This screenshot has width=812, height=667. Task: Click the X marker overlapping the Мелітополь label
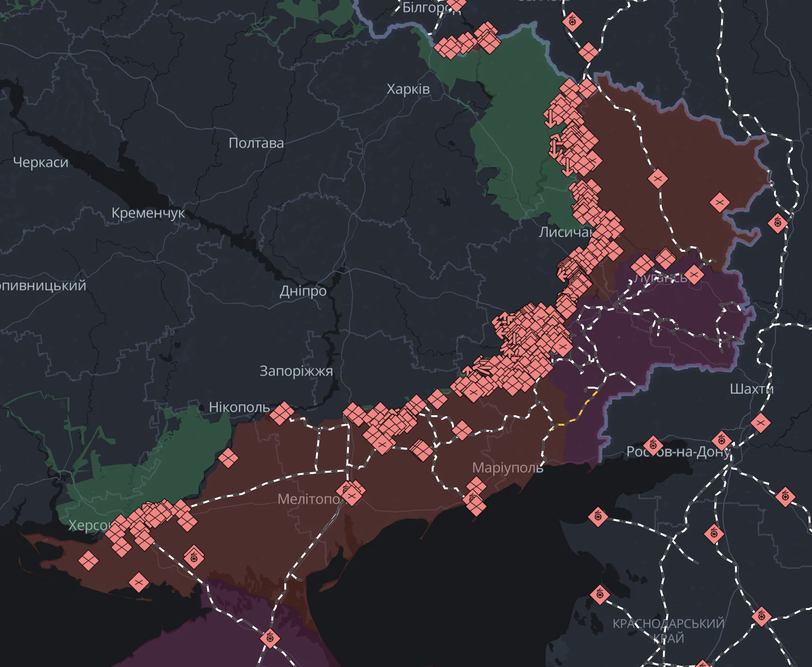352,496
